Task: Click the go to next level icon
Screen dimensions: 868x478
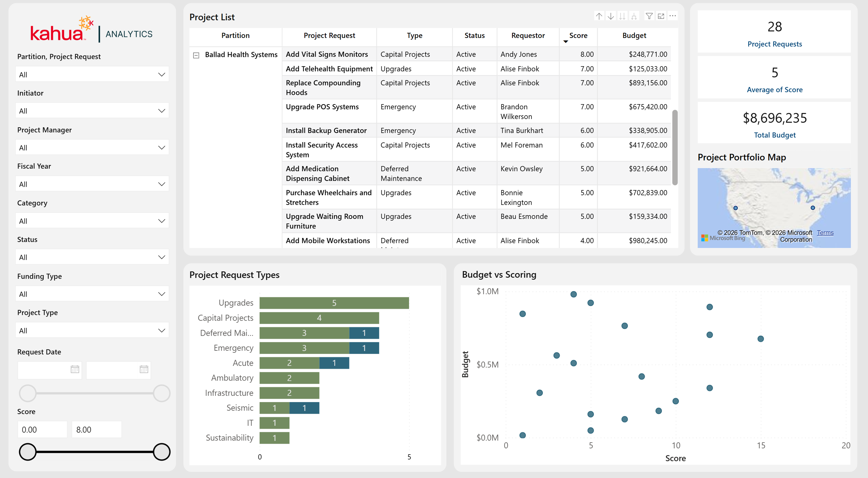Action: [x=622, y=16]
